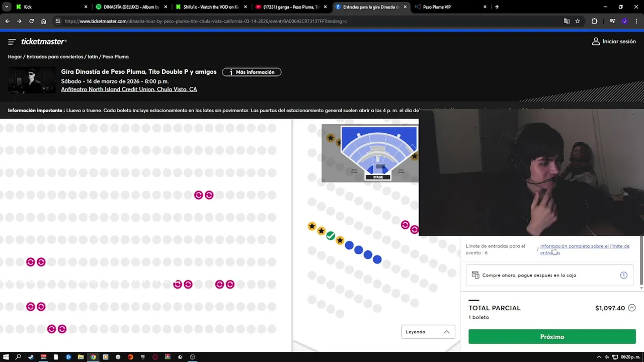The image size is (644, 362).
Task: Click the $1,097.40 subtotal amount
Action: click(x=610, y=308)
